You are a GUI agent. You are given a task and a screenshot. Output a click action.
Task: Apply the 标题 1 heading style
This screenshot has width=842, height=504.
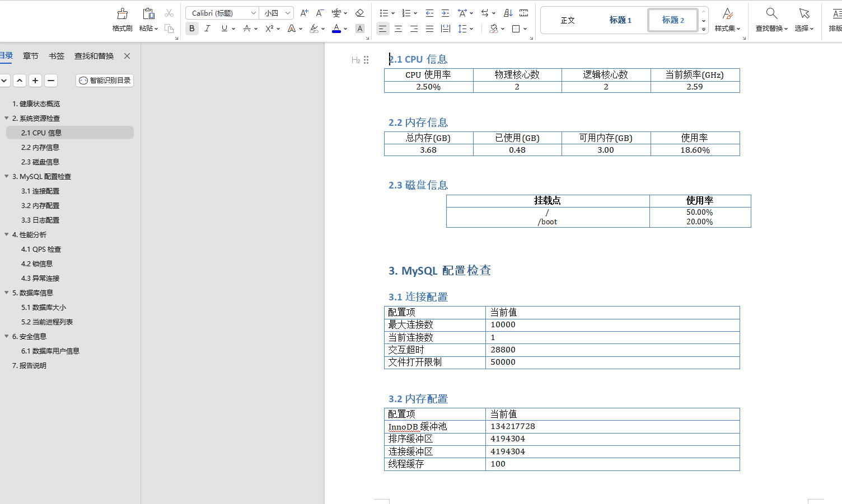(x=620, y=20)
